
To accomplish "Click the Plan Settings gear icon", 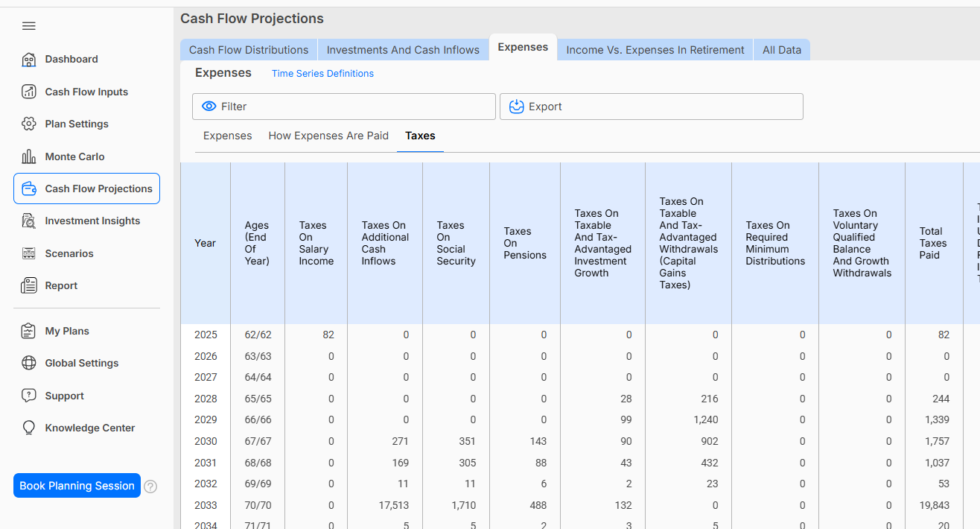I will point(29,124).
